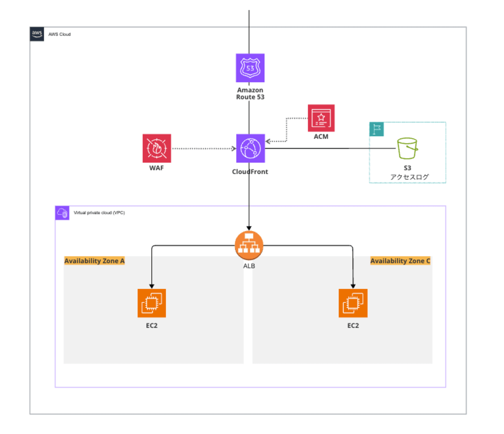Select the EC2 label under Zone C
The width and height of the screenshot is (504, 434).
click(x=353, y=325)
